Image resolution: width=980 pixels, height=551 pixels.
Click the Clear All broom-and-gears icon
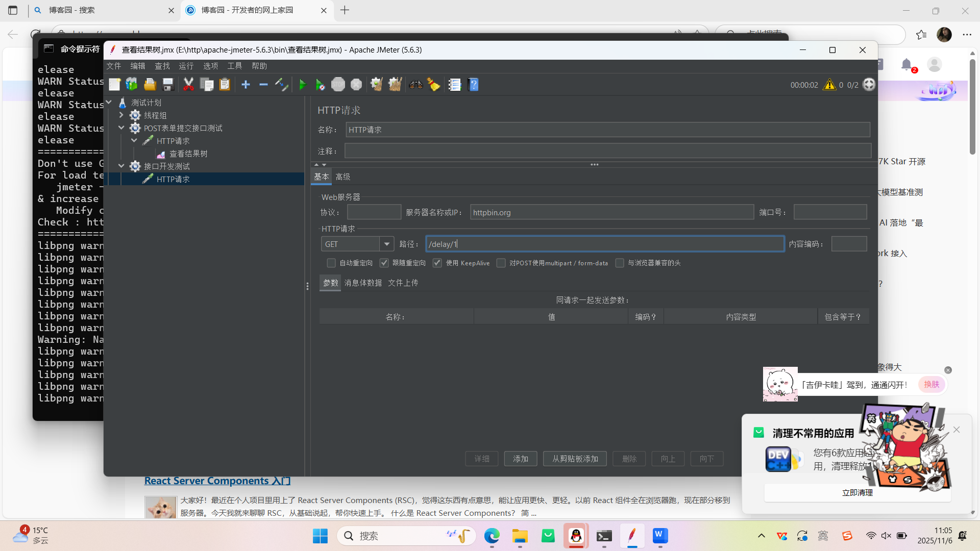click(395, 85)
